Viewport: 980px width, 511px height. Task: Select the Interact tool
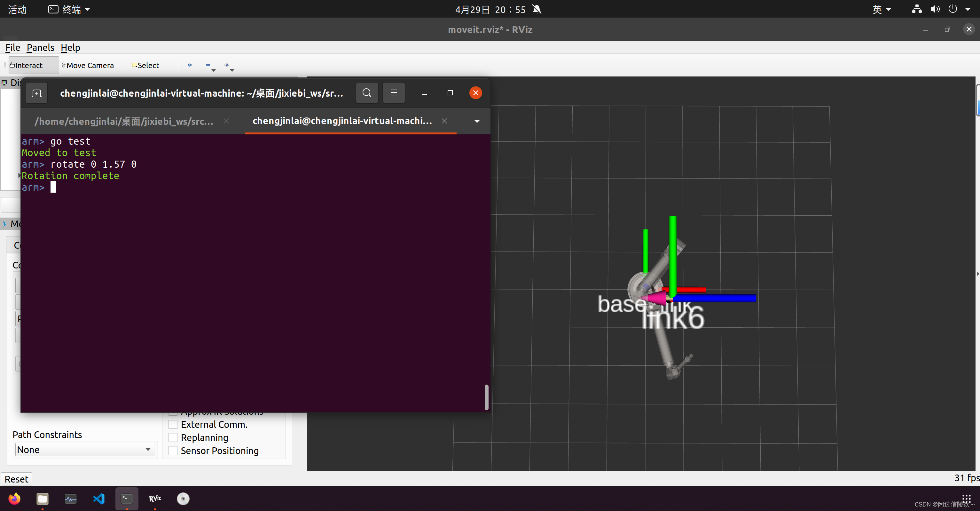tap(27, 66)
